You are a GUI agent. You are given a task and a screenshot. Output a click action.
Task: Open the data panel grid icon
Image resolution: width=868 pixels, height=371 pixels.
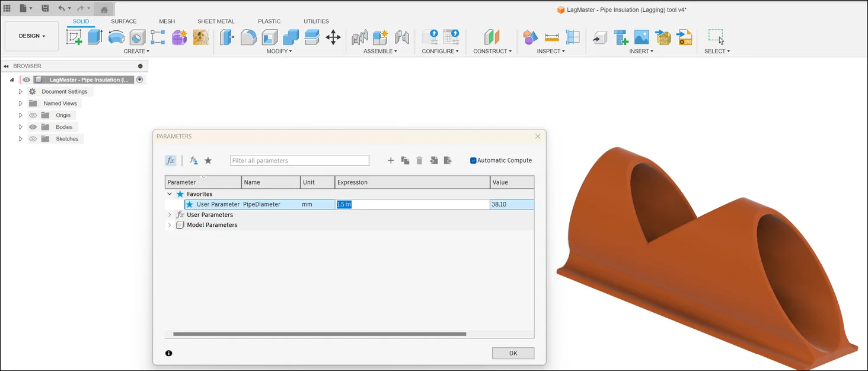coord(7,8)
